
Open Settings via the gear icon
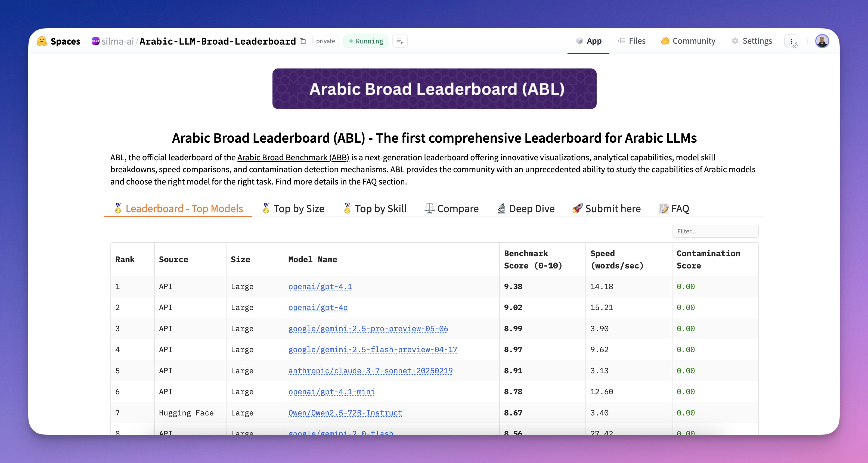pyautogui.click(x=735, y=41)
